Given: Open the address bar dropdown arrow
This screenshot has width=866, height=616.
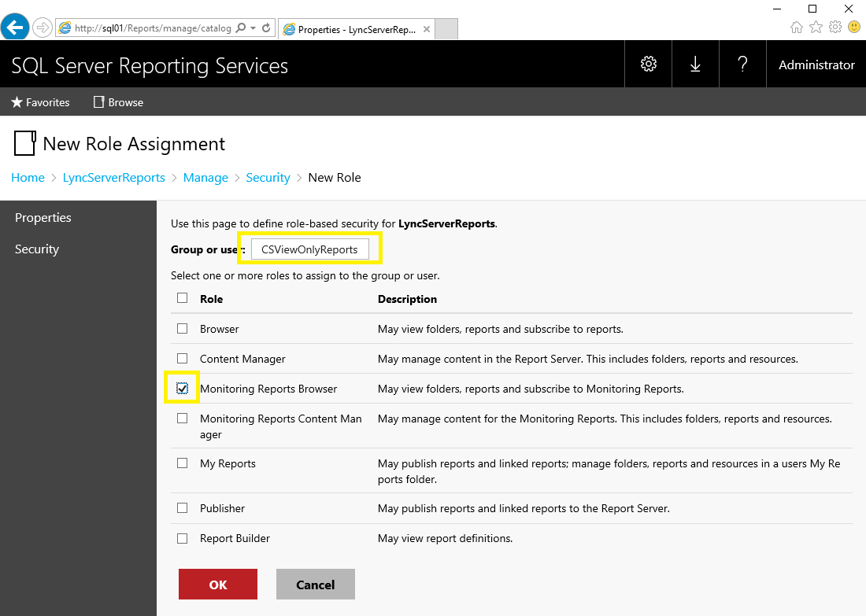Looking at the screenshot, I should click(x=253, y=28).
